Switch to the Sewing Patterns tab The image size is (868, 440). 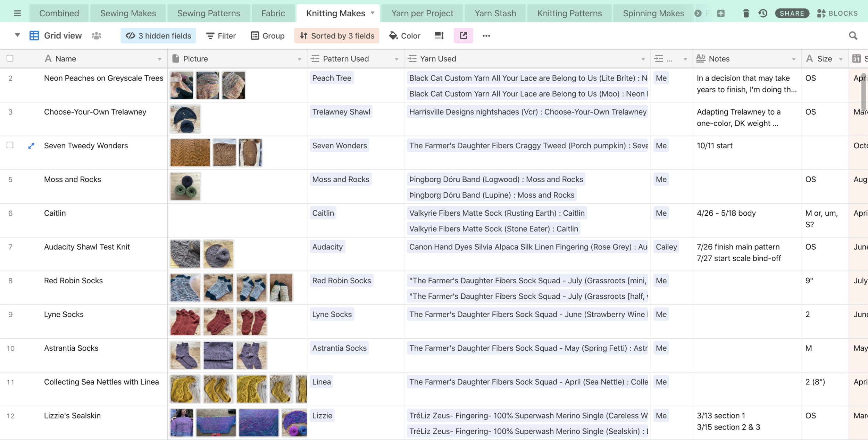pyautogui.click(x=208, y=13)
